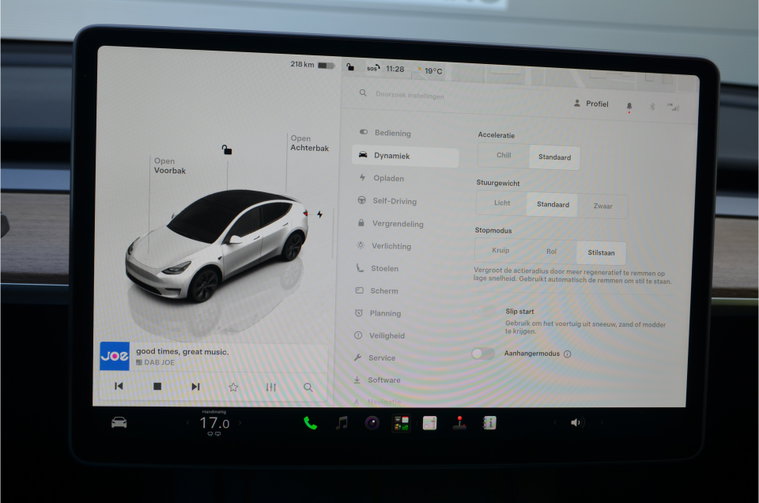Increase volume with right chevron
The height and width of the screenshot is (503, 759).
pos(602,423)
